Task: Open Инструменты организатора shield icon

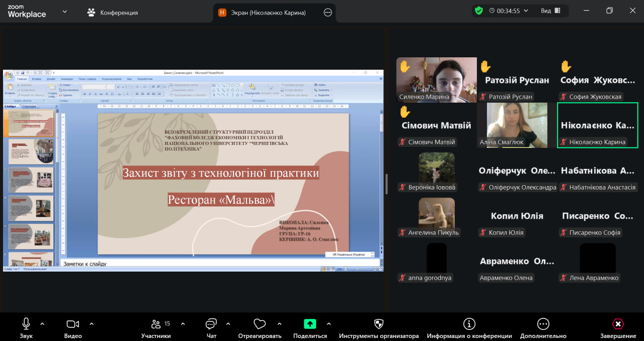Action: pos(379,324)
